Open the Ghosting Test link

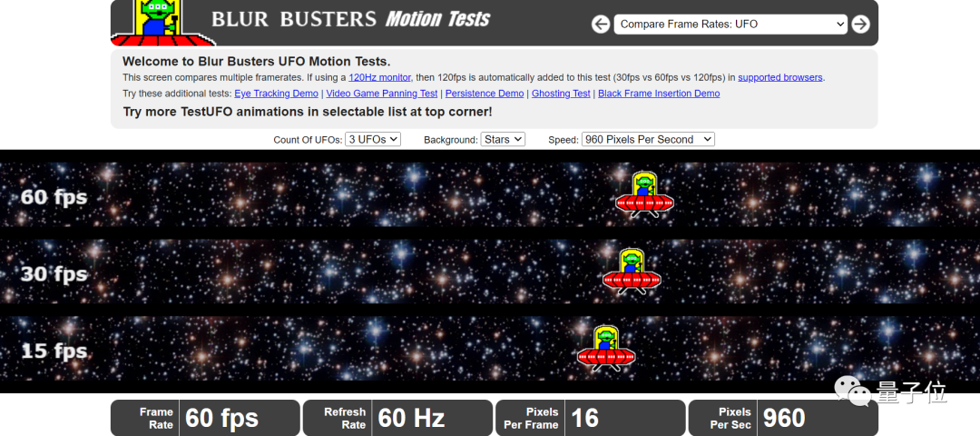point(561,94)
